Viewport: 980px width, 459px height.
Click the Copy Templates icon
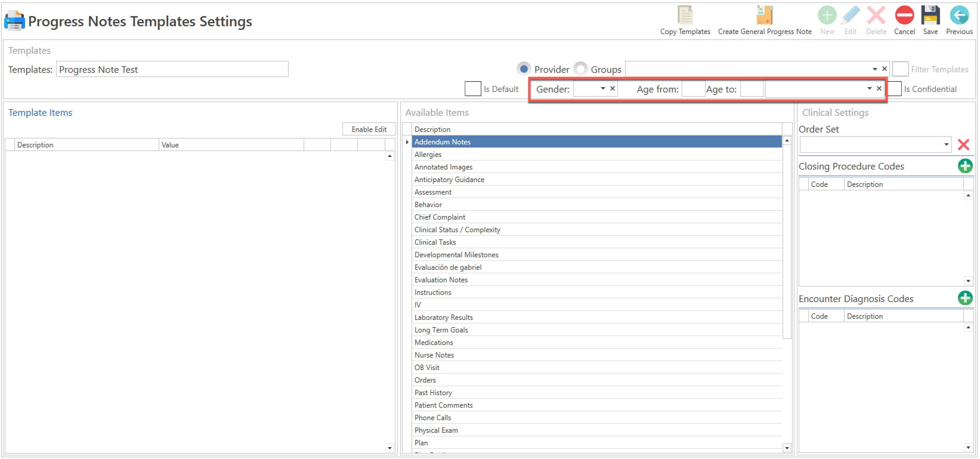click(685, 15)
